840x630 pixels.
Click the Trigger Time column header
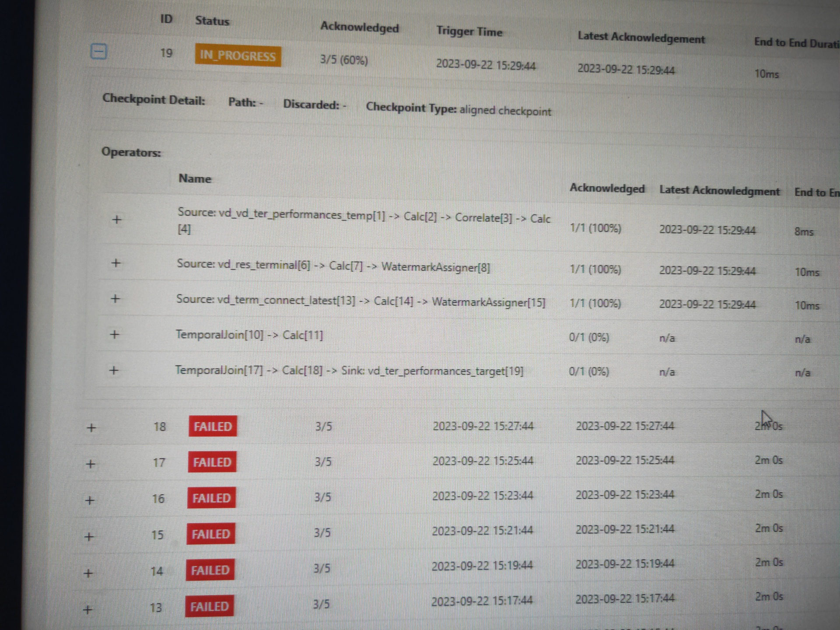(x=469, y=31)
